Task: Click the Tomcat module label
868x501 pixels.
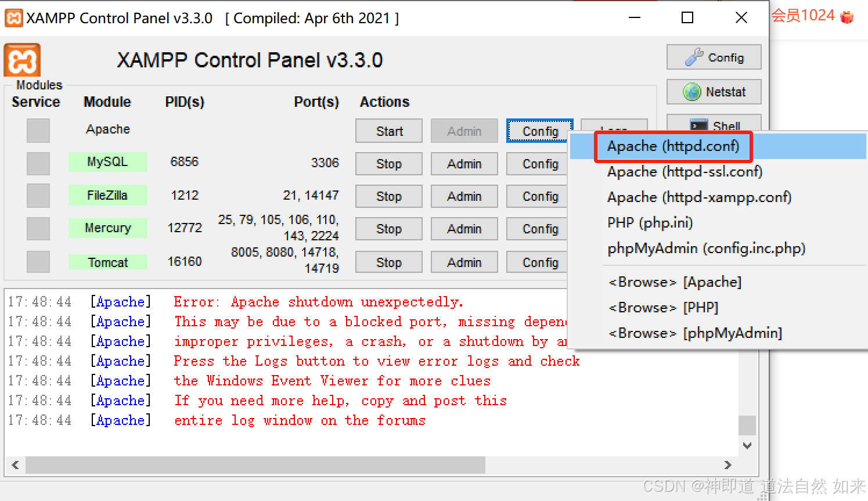Action: pyautogui.click(x=107, y=262)
